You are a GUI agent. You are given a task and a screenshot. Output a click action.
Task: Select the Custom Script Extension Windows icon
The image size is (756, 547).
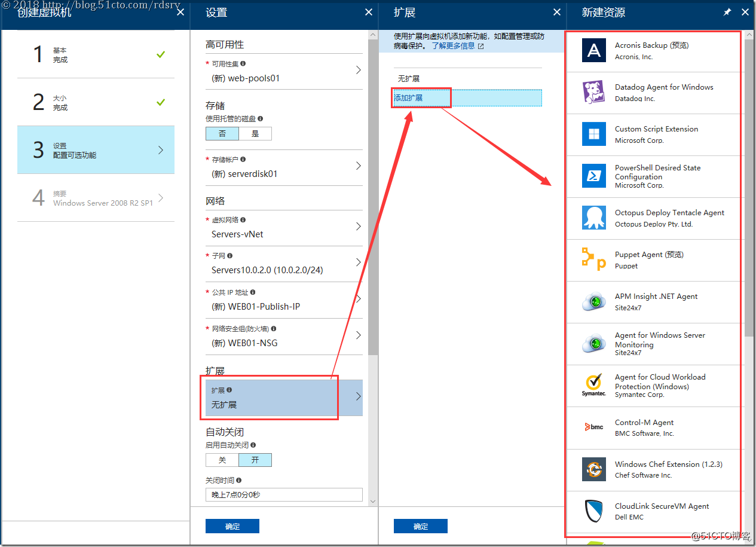(593, 134)
